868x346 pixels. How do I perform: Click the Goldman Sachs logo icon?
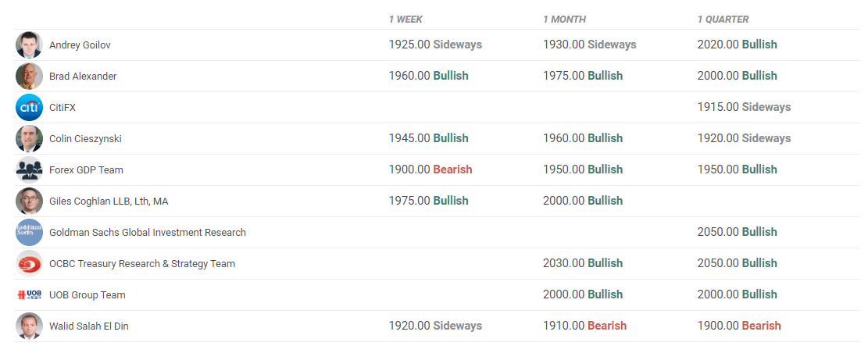[x=29, y=233]
